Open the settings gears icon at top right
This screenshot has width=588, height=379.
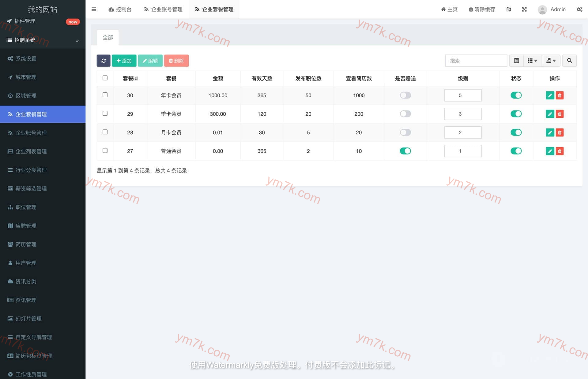(x=579, y=9)
